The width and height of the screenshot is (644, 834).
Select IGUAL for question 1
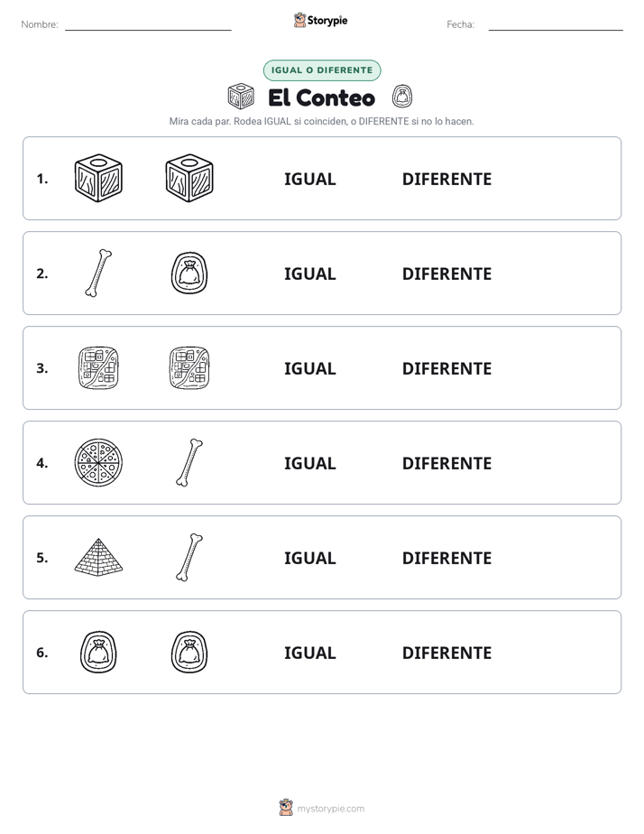[x=309, y=180]
